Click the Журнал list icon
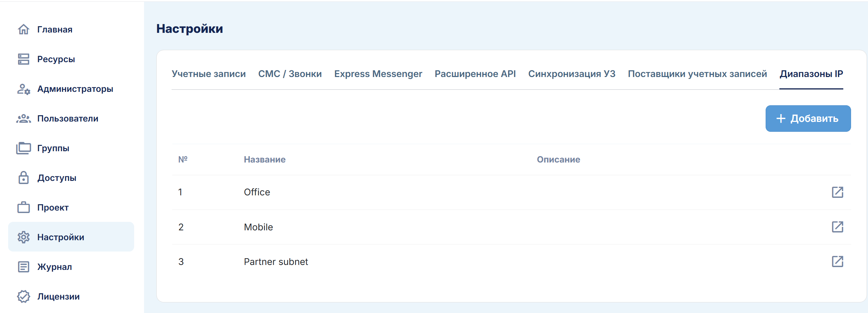868x313 pixels. click(24, 267)
